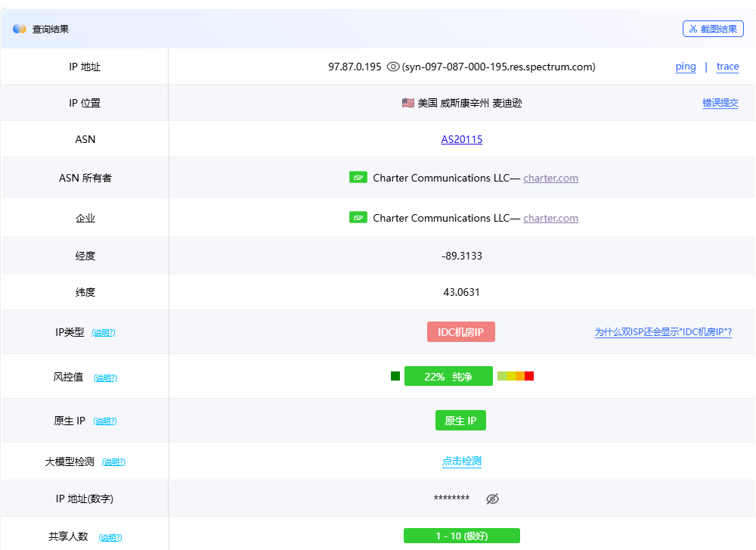756x550 pixels.
Task: Click ISP badge icon in enterprise row
Action: [x=358, y=218]
